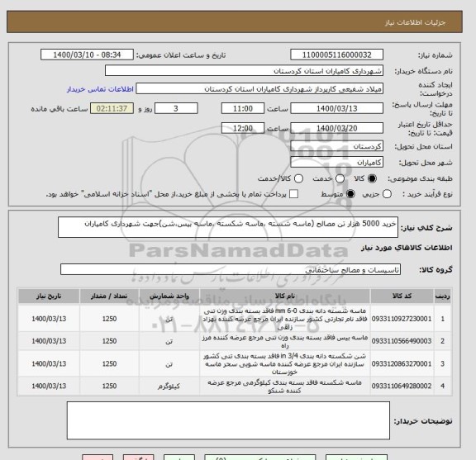Click the washed sand 0-6 mm item name
Image resolution: width=476 pixels, height=460 pixels.
tap(285, 319)
